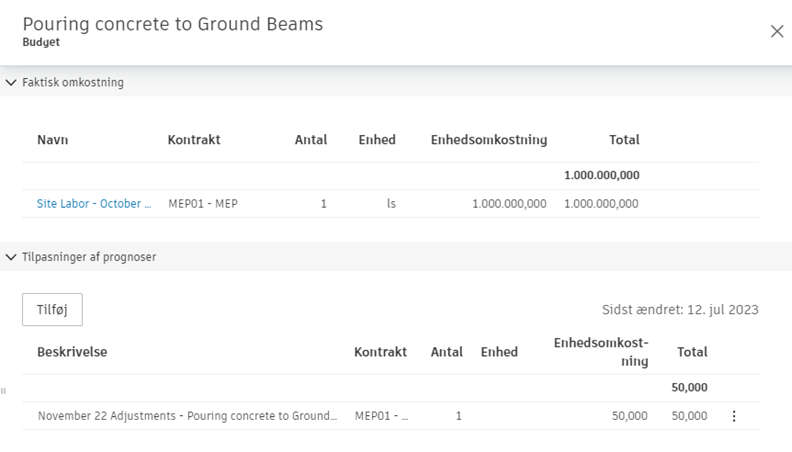Sort by the Navn column header
Image resolution: width=792 pixels, height=452 pixels.
point(53,140)
